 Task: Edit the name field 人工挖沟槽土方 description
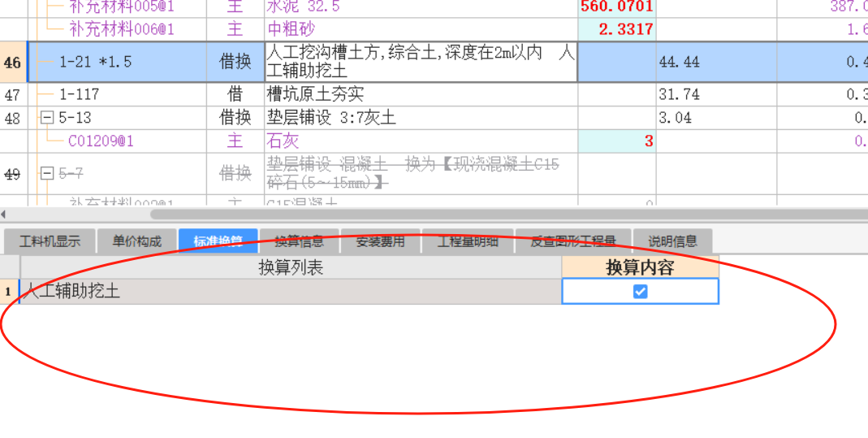point(421,62)
